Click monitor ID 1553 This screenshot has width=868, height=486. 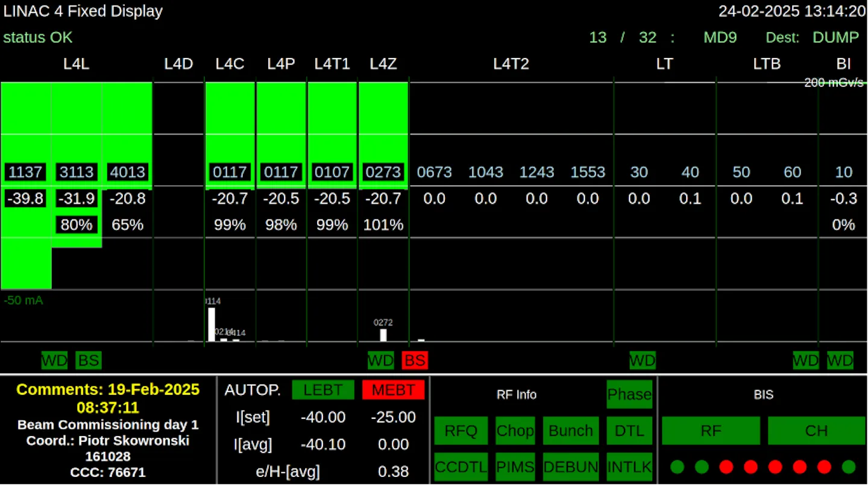[588, 172]
